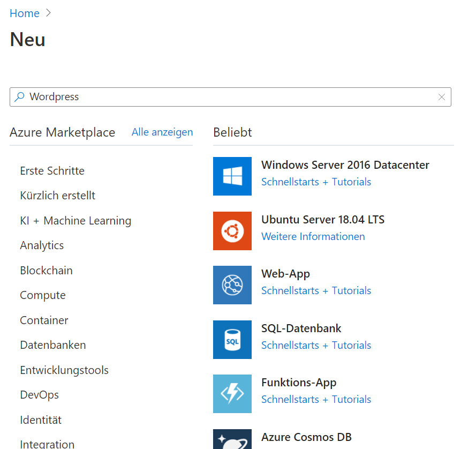Select Erste Schritte category
The image size is (476, 449).
(52, 171)
